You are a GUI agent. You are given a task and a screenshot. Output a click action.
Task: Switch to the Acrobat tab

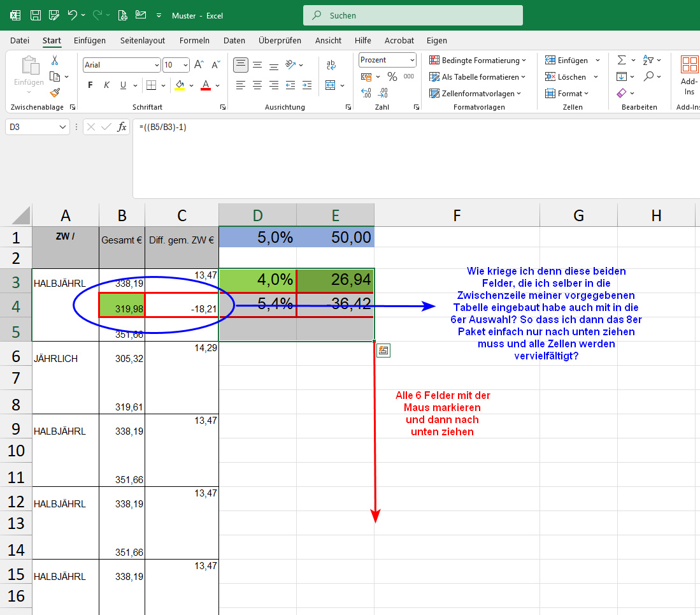point(399,40)
